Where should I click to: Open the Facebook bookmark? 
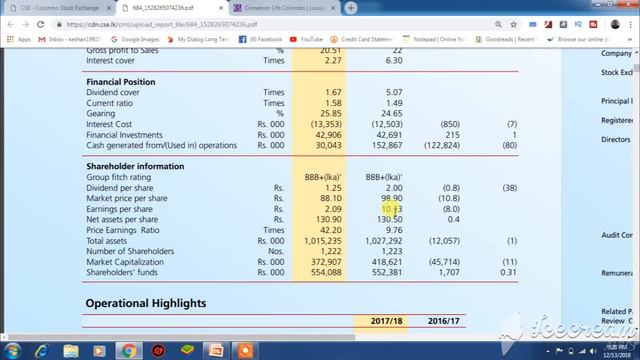pos(260,39)
